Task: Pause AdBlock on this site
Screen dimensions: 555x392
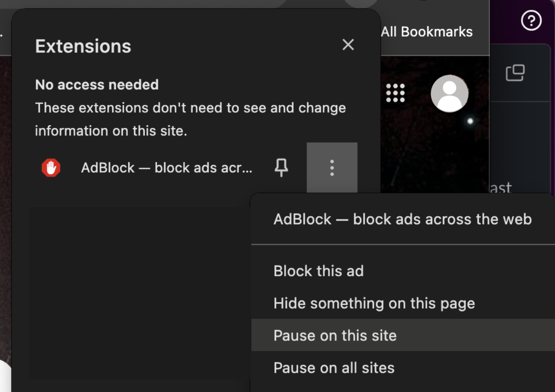Action: click(403, 335)
